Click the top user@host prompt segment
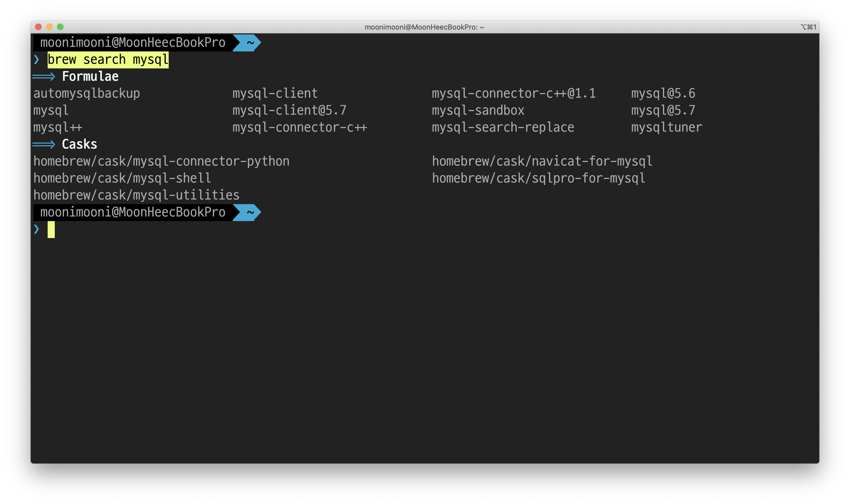Screen dimensions: 850x504 (133, 43)
